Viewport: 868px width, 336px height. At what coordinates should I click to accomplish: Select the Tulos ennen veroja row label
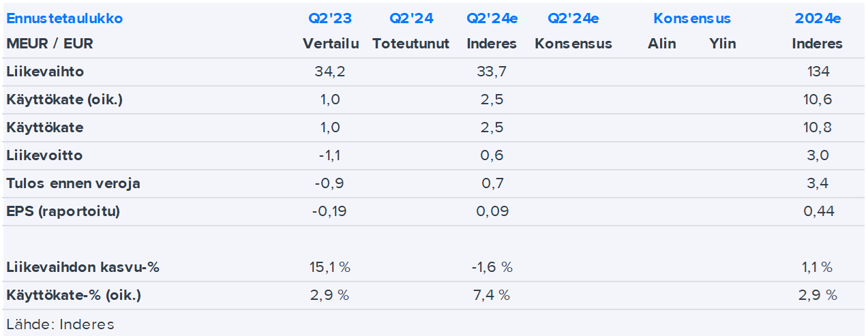(x=74, y=183)
